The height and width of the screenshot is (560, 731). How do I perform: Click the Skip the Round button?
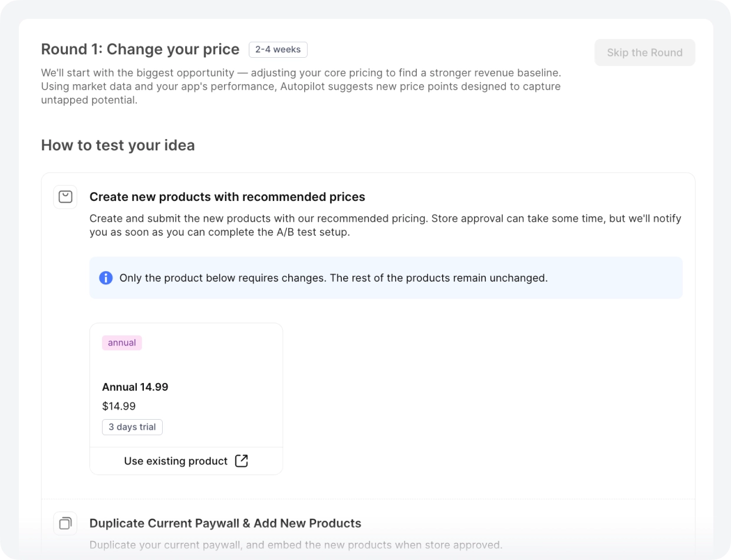644,52
